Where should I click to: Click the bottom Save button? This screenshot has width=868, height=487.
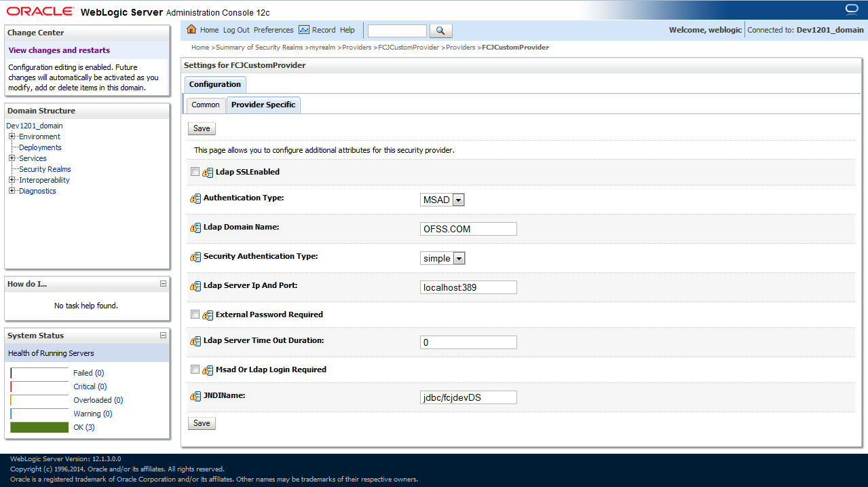tap(202, 423)
